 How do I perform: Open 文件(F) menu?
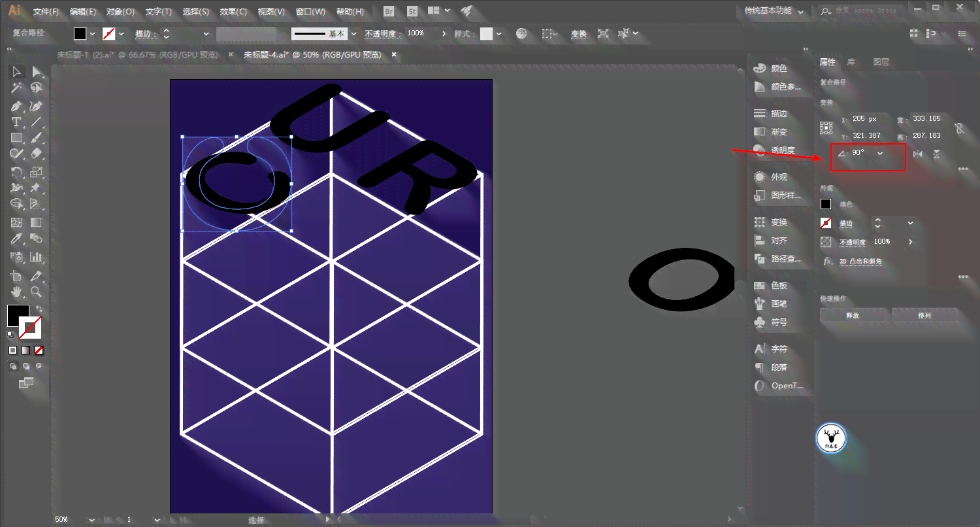click(46, 12)
